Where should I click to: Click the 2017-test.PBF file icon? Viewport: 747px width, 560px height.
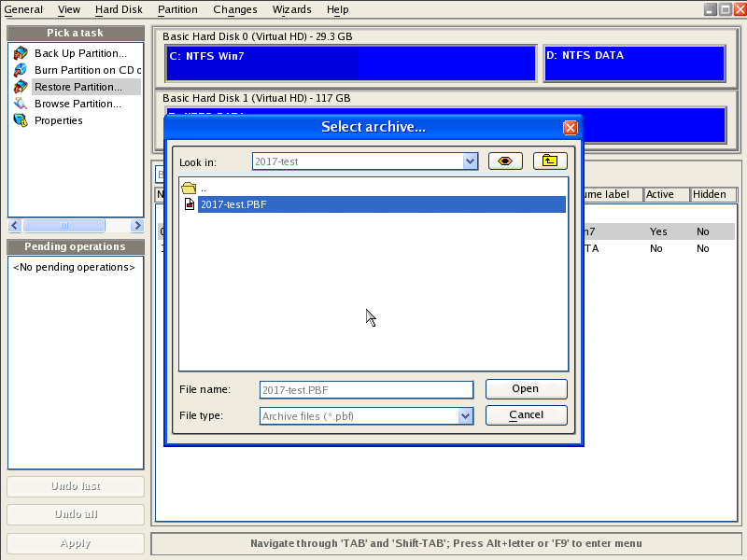[190, 204]
